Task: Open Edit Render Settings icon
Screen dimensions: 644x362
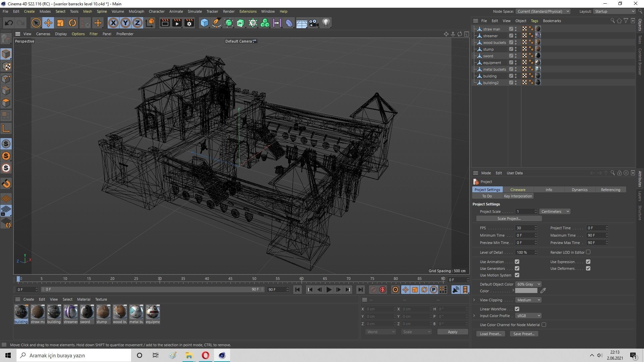Action: (x=189, y=23)
